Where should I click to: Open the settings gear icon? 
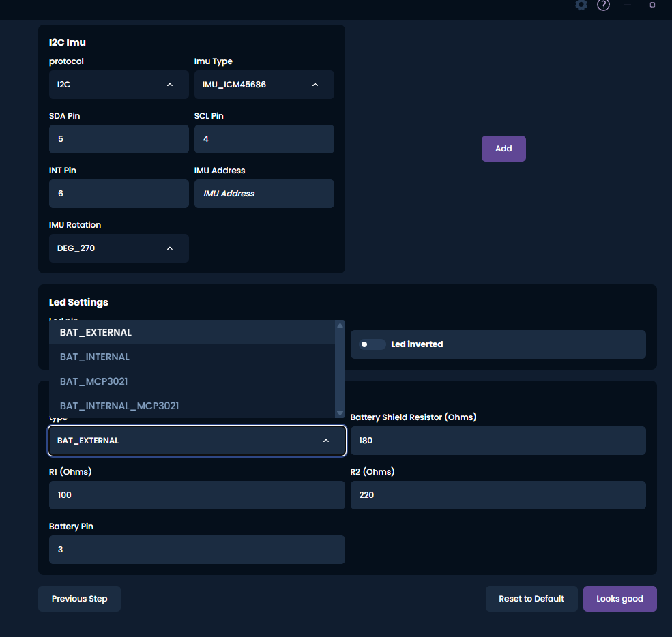click(x=581, y=5)
